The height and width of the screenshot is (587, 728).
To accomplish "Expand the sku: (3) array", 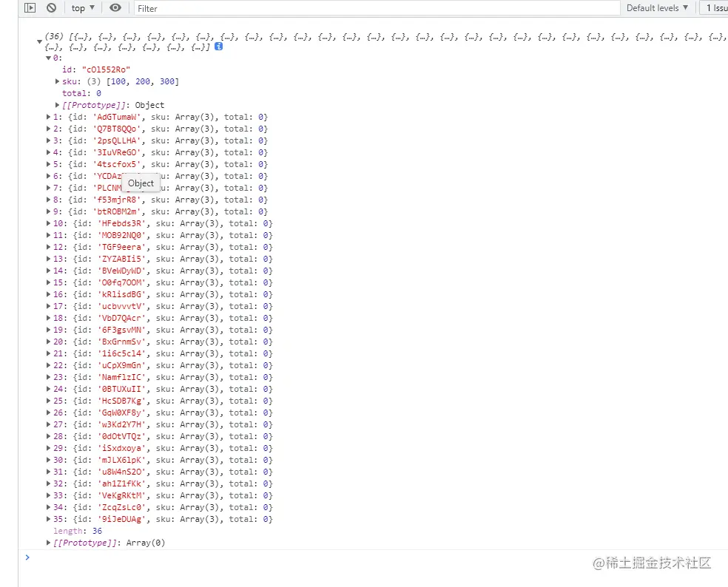I will 57,81.
